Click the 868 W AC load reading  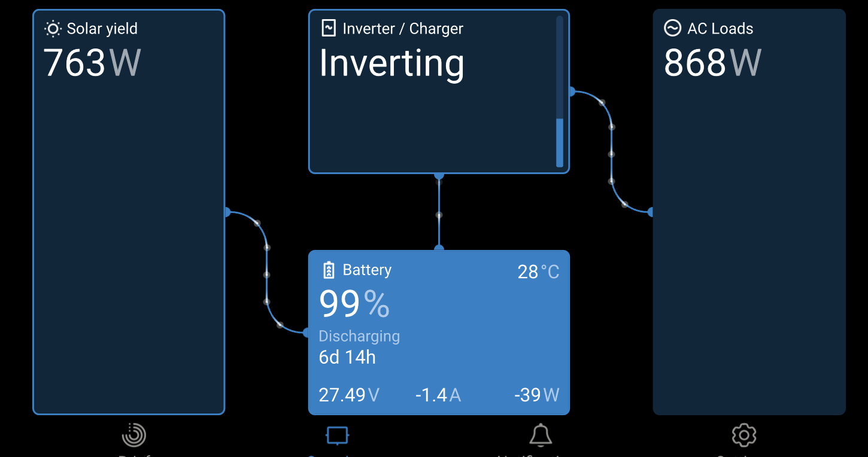[x=712, y=63]
